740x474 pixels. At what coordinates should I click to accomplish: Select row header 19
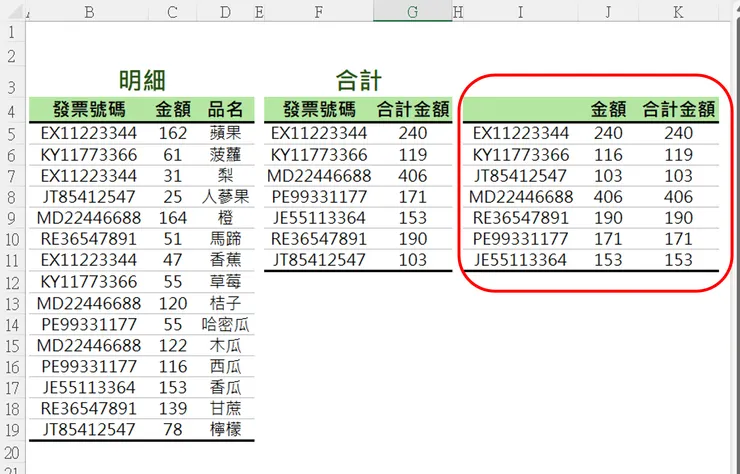point(12,430)
